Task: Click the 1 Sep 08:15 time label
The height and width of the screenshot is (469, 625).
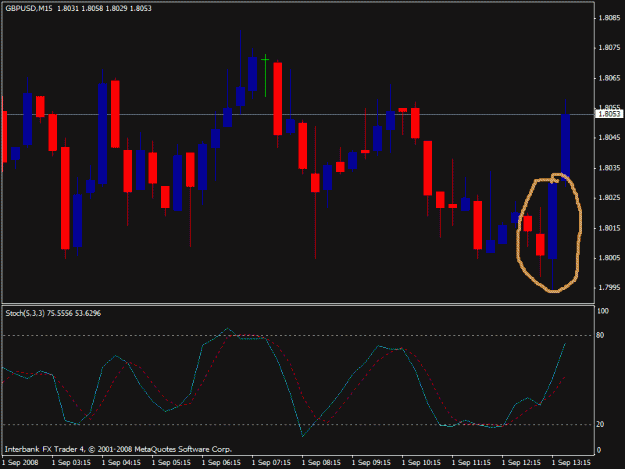Action: [x=321, y=463]
